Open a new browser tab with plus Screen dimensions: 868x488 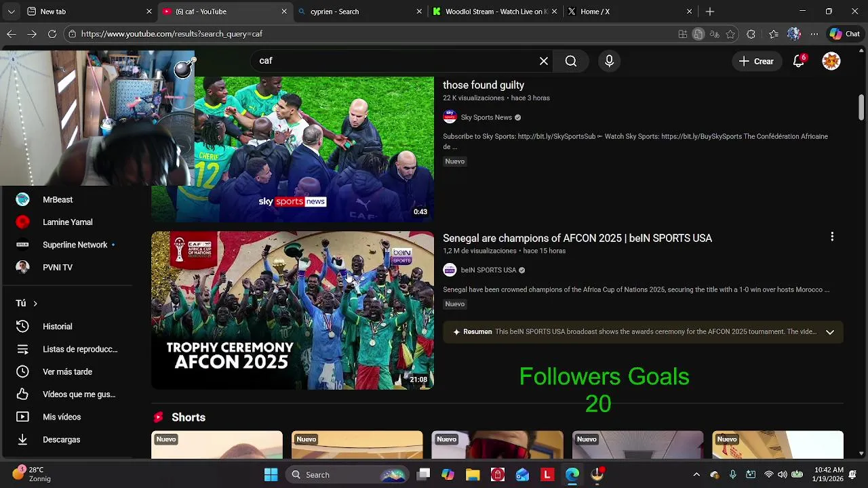point(710,12)
